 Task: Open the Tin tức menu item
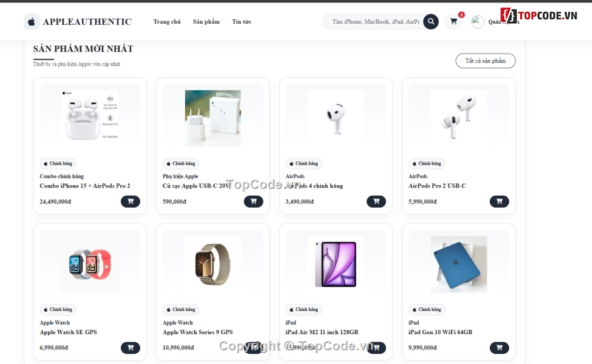click(x=242, y=22)
